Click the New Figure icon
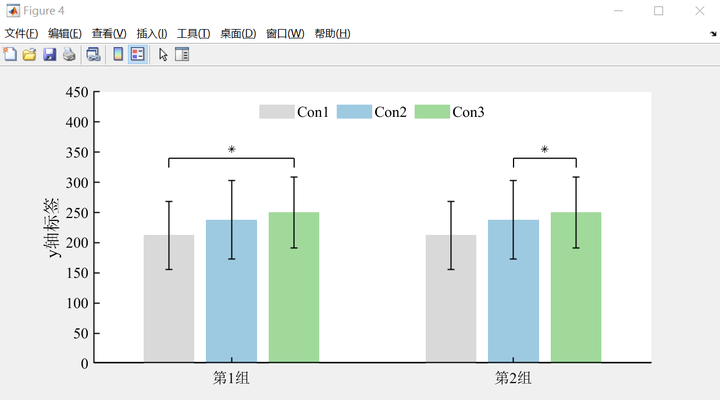This screenshot has width=720, height=400. (x=10, y=54)
